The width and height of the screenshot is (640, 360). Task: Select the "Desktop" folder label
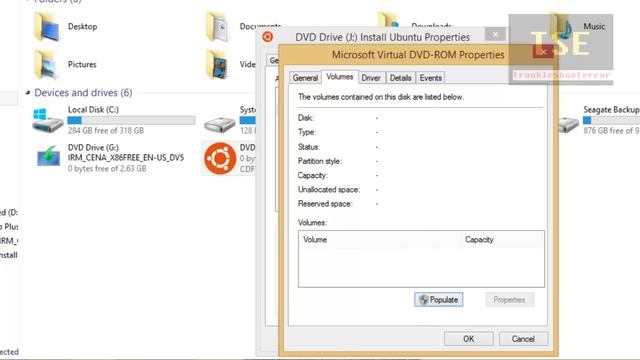[82, 27]
